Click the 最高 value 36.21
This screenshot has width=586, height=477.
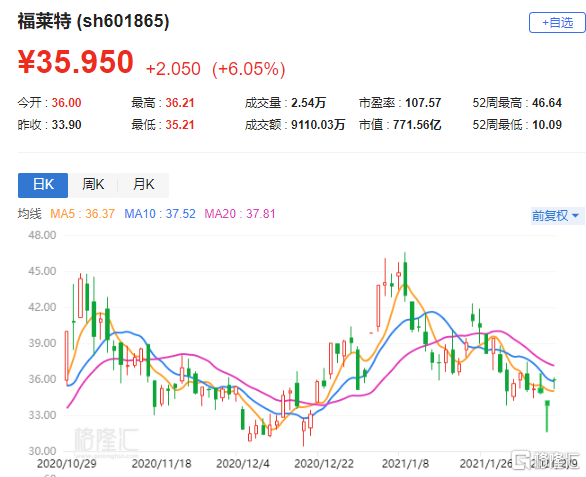tap(180, 102)
